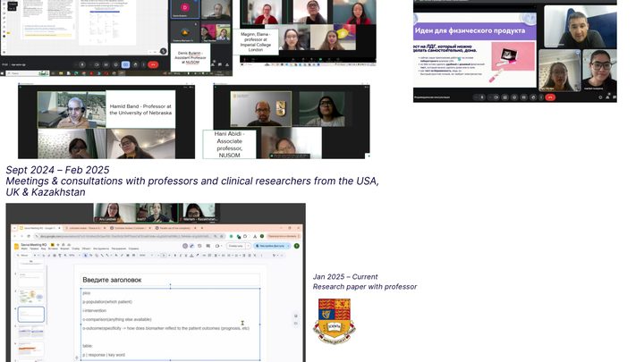Click 'Sept 2024 – Feb 2025' heading

click(x=57, y=170)
